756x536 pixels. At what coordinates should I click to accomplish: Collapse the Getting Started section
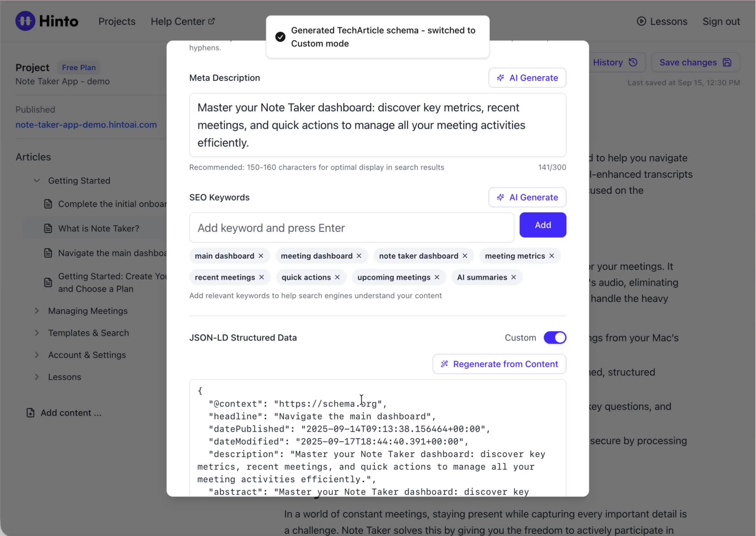(x=37, y=181)
